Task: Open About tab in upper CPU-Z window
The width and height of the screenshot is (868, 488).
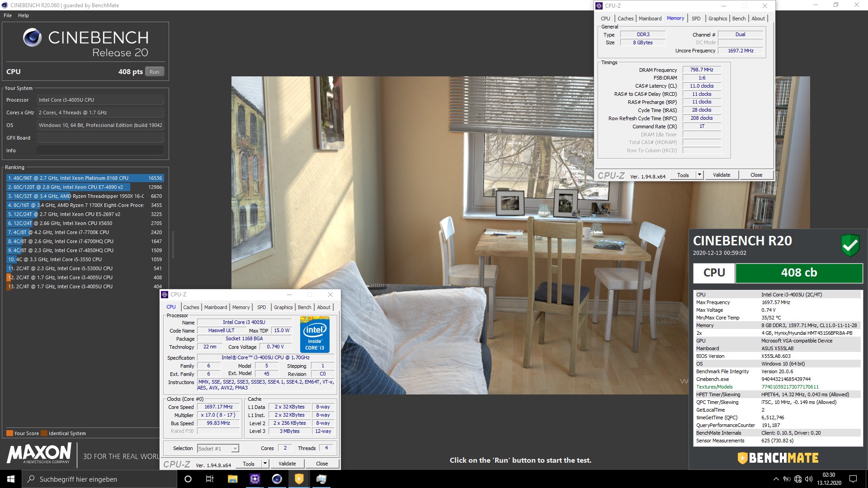Action: tap(758, 19)
